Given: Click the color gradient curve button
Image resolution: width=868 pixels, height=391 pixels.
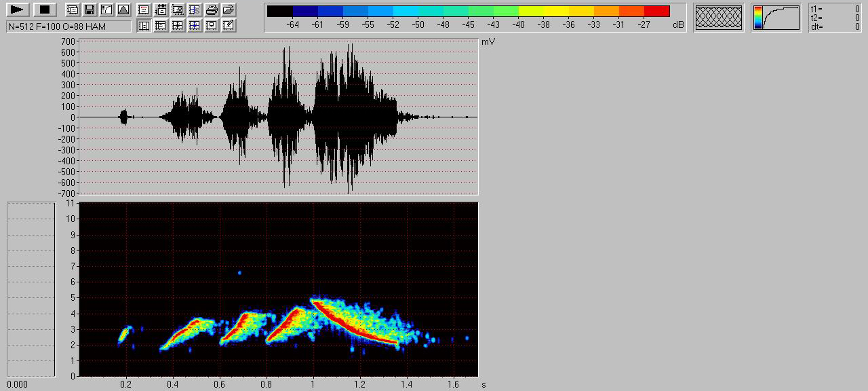Looking at the screenshot, I should click(x=776, y=18).
